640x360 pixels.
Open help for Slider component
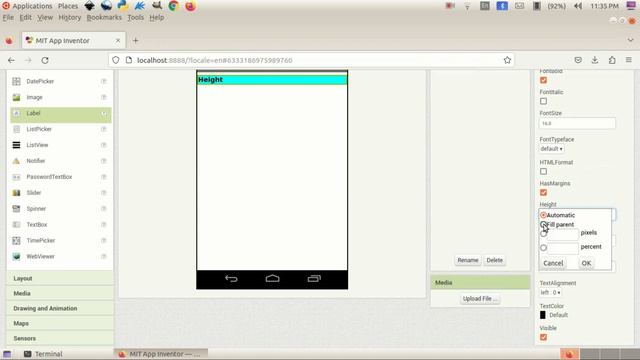pyautogui.click(x=104, y=193)
